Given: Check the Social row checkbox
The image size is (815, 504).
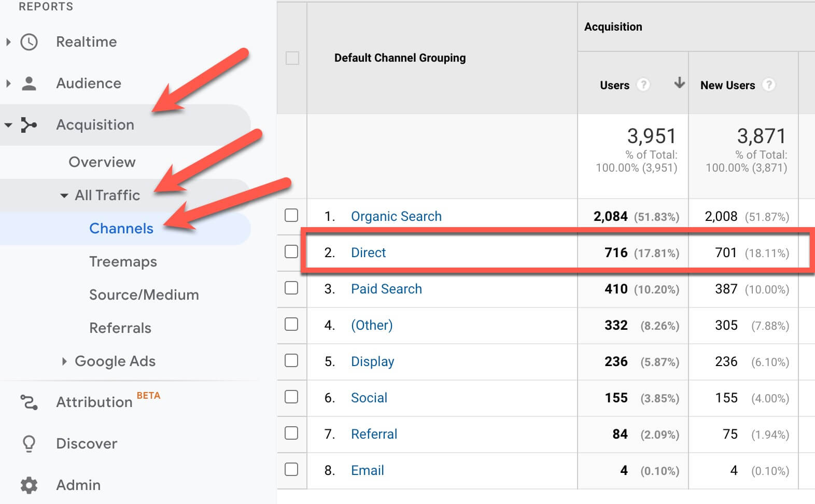Looking at the screenshot, I should tap(291, 397).
